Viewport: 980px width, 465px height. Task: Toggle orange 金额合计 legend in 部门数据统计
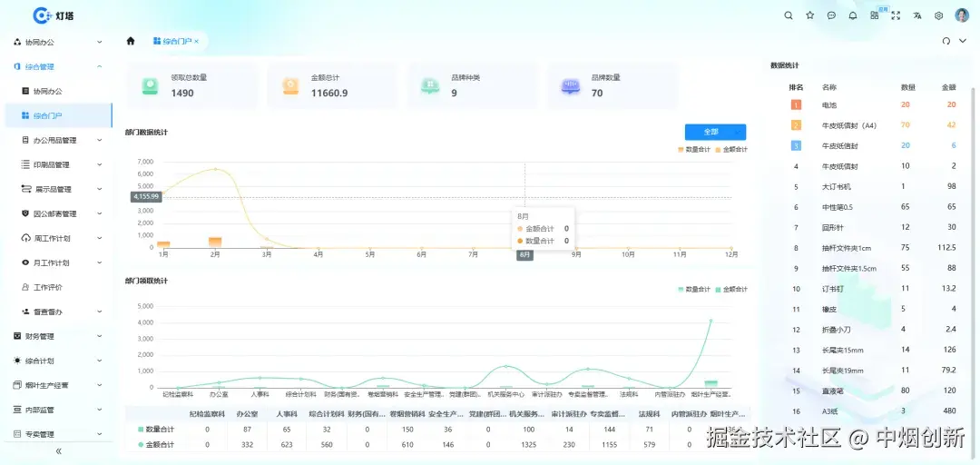pos(731,150)
